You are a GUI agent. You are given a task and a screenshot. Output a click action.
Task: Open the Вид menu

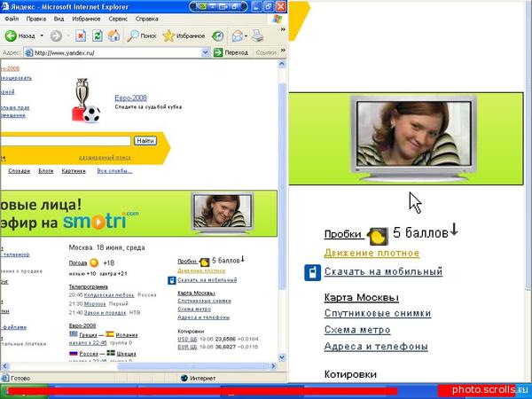[x=59, y=19]
